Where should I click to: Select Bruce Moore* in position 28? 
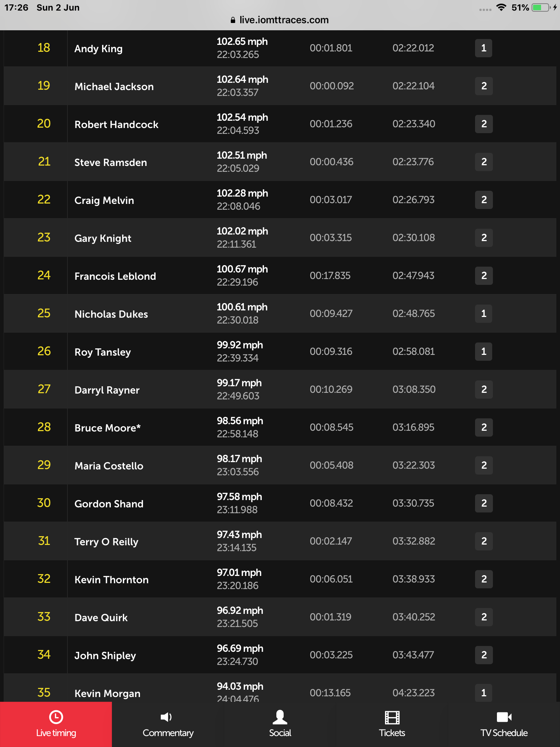pyautogui.click(x=108, y=428)
